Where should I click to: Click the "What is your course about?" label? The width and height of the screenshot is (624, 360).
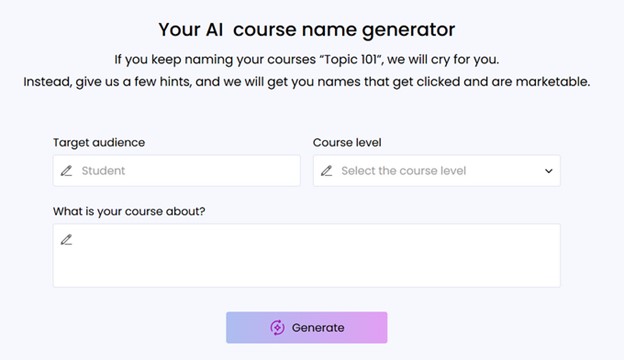tap(129, 211)
